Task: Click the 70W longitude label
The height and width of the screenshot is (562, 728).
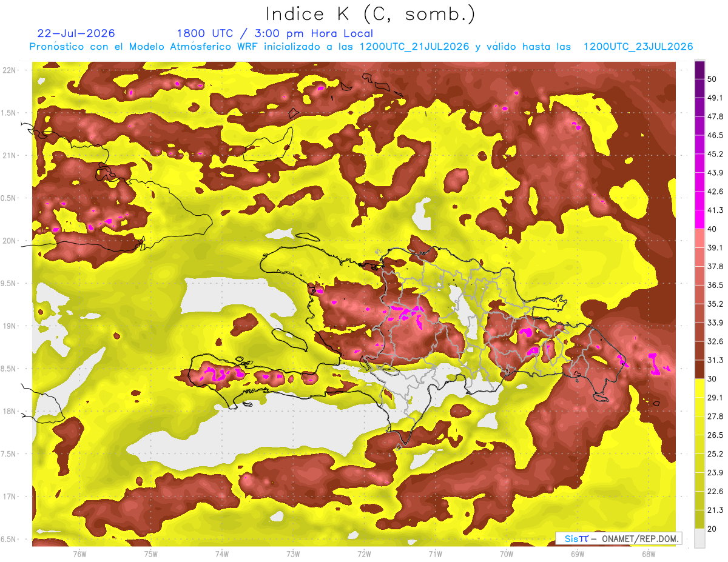Action: tap(507, 554)
